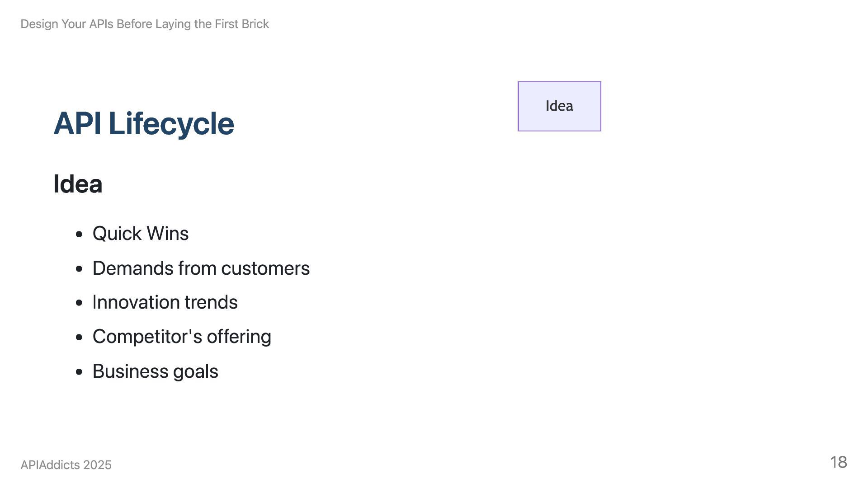Click the word 'Design' in the header
This screenshot has width=868, height=488.
click(x=39, y=24)
